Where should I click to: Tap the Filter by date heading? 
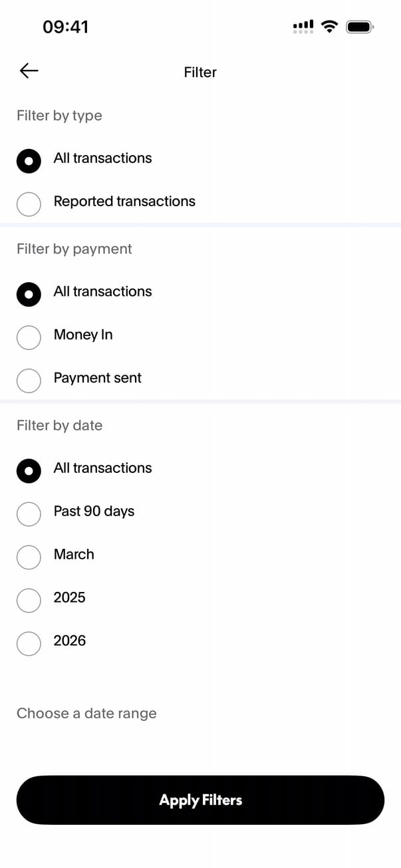(x=59, y=425)
